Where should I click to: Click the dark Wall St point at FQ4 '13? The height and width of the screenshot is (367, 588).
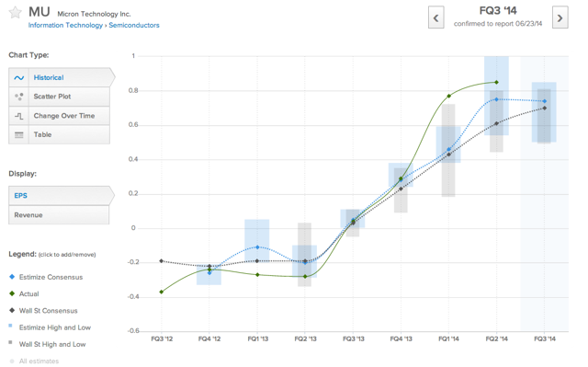pyautogui.click(x=401, y=189)
